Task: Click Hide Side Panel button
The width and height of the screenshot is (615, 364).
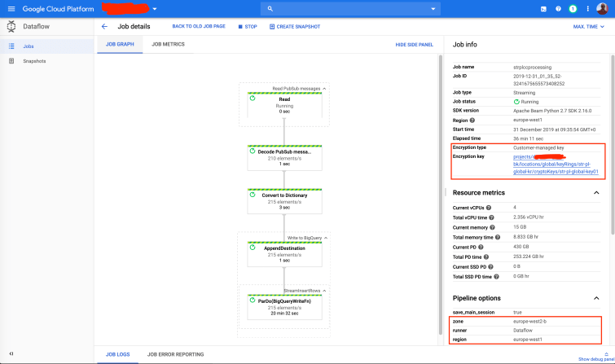Action: tap(414, 45)
